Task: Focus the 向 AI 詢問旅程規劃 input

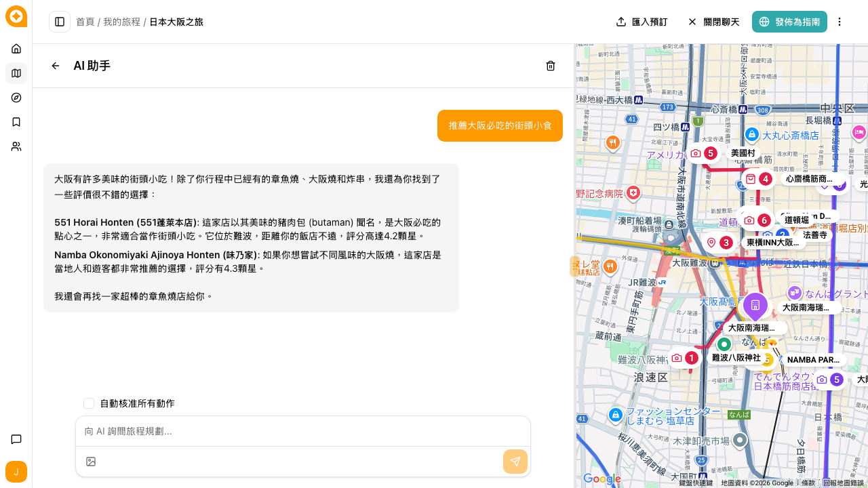Action: 303,431
